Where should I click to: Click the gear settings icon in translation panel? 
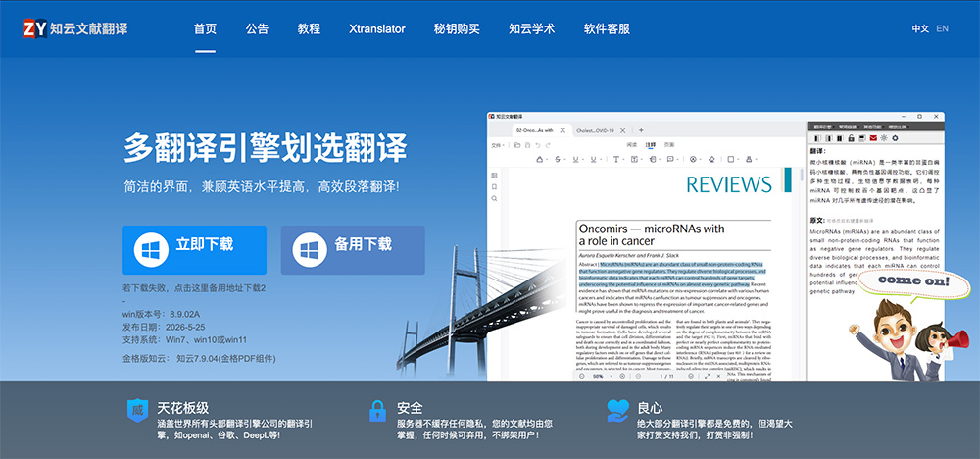(895, 138)
